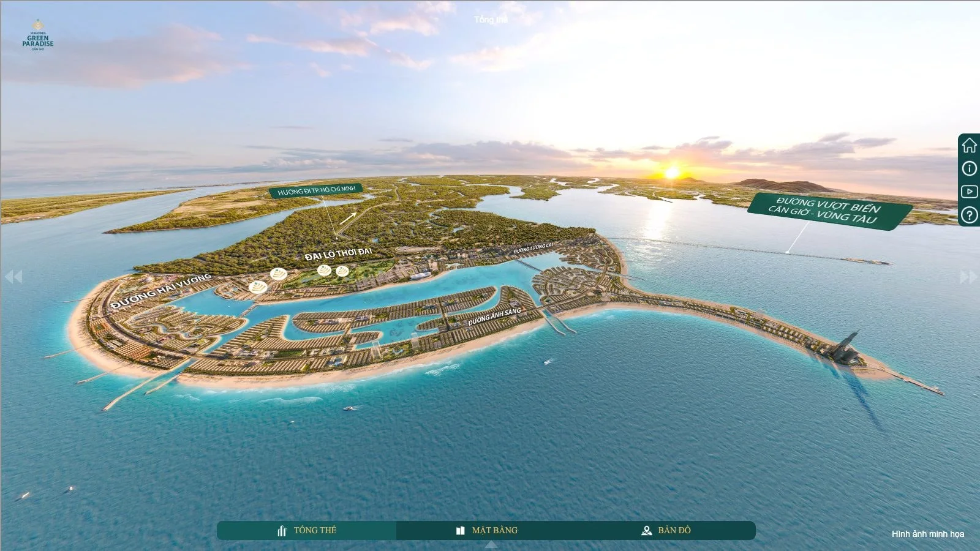Click the Đường Ánh Sáng road label
The height and width of the screenshot is (551, 980).
click(x=494, y=317)
